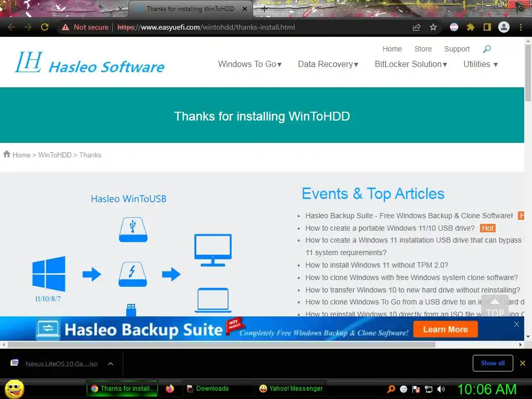This screenshot has width=532, height=399.
Task: Open a new browser tab with plus
Action: tap(264, 9)
